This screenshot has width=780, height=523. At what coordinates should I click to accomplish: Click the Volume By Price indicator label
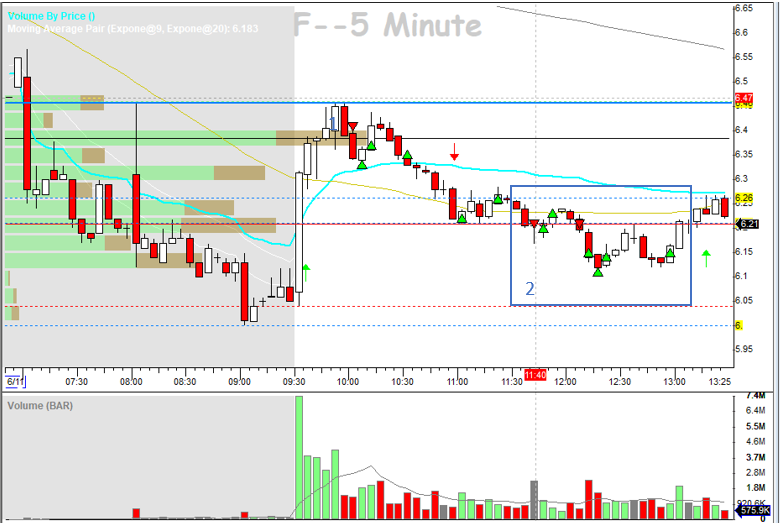(51, 15)
